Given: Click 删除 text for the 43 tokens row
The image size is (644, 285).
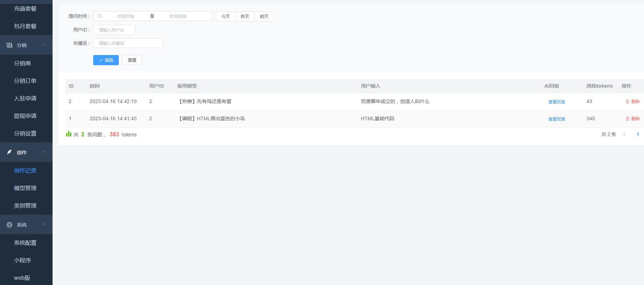Looking at the screenshot, I should [635, 101].
